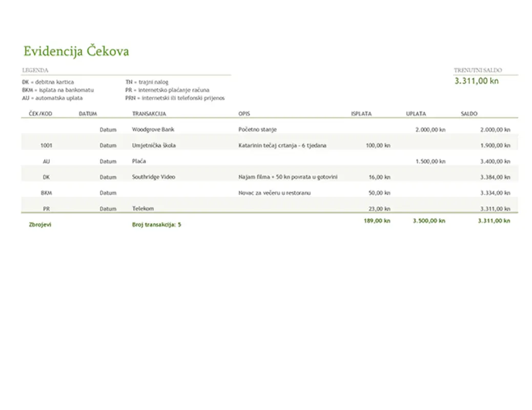Click the TRANSAKCIJA column header
The height and width of the screenshot is (410, 532).
pos(149,114)
